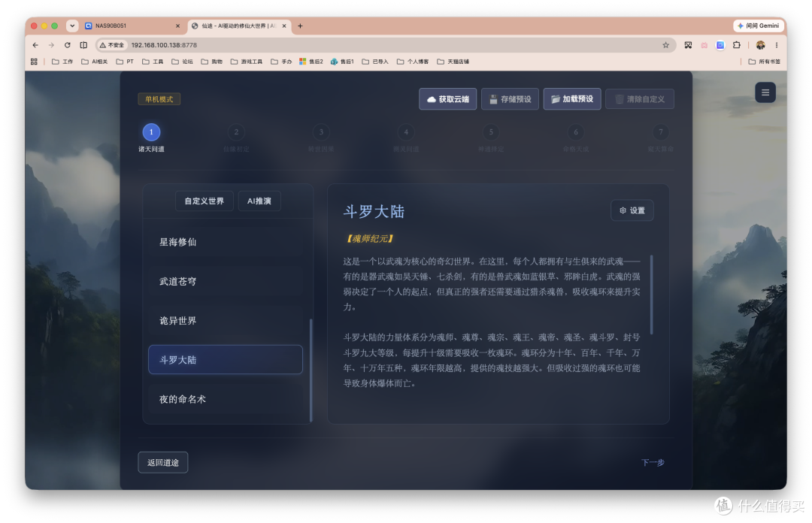
Task: Click the blue-purple extension icon in toolbar
Action: tap(720, 45)
